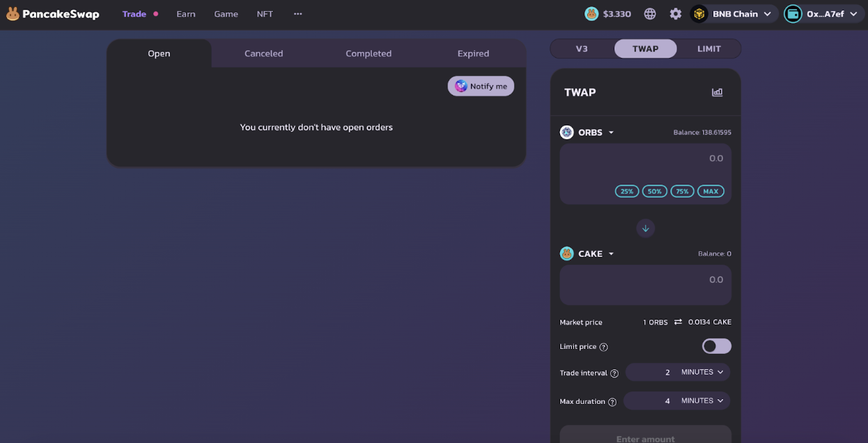Click the CAKE price icon in the header
Viewport: 868px width, 443px height.
[x=591, y=13]
